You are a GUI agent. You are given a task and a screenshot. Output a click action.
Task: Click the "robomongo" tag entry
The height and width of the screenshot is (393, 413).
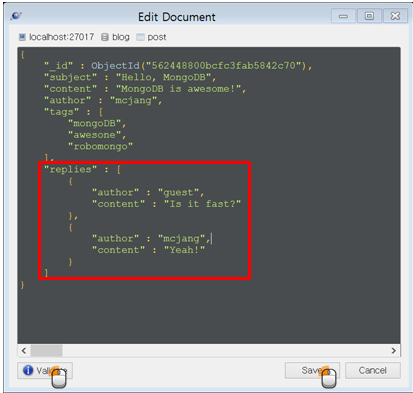click(100, 146)
